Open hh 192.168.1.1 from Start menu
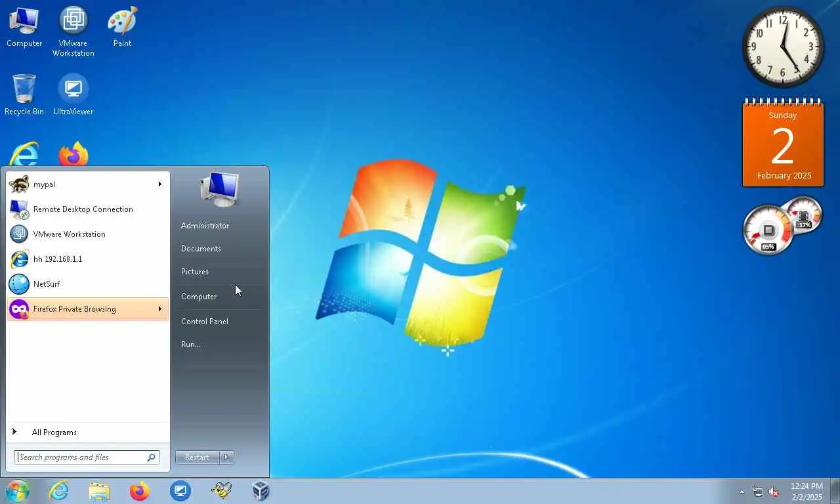 coord(88,259)
